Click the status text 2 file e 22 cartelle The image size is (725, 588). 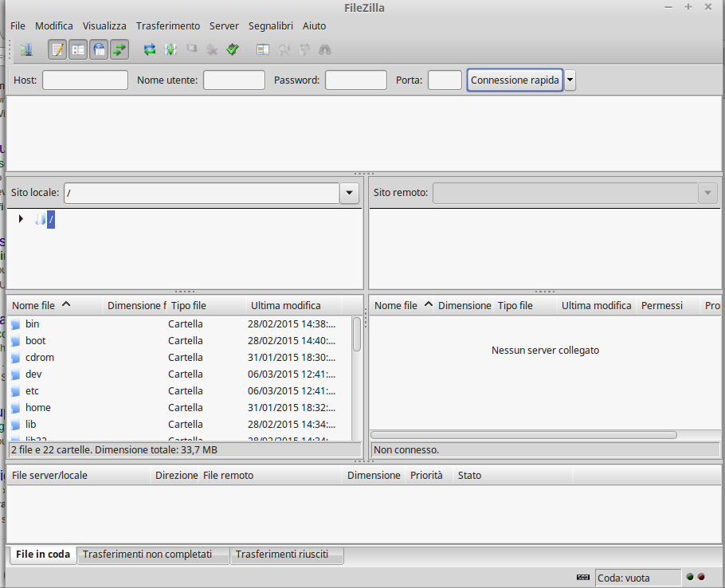coord(114,450)
